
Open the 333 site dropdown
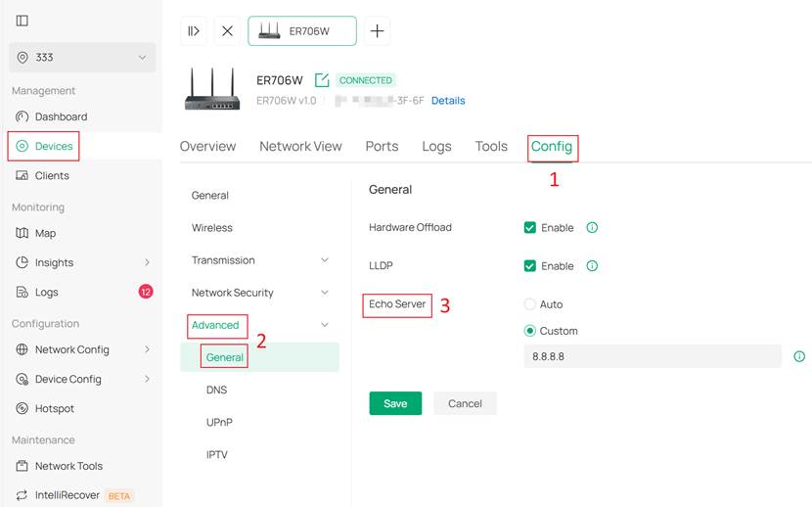pos(82,58)
